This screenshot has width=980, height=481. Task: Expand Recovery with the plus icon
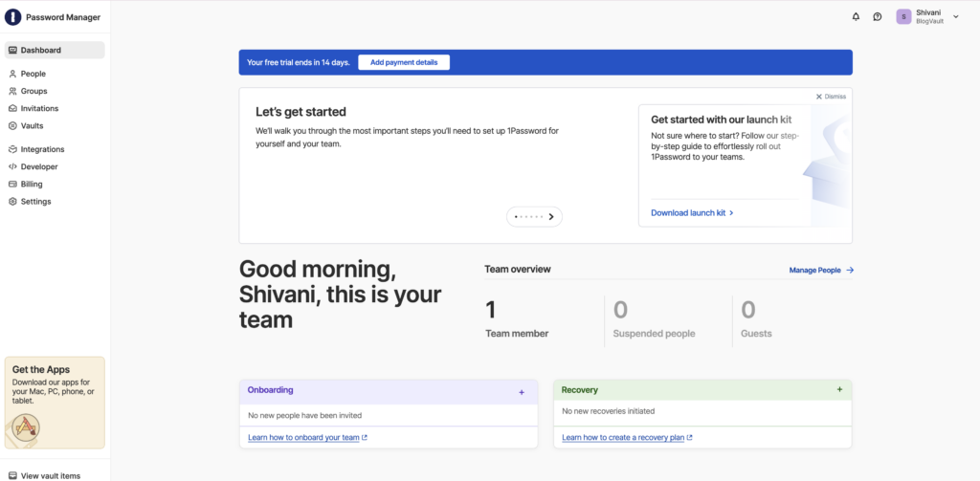pos(839,389)
